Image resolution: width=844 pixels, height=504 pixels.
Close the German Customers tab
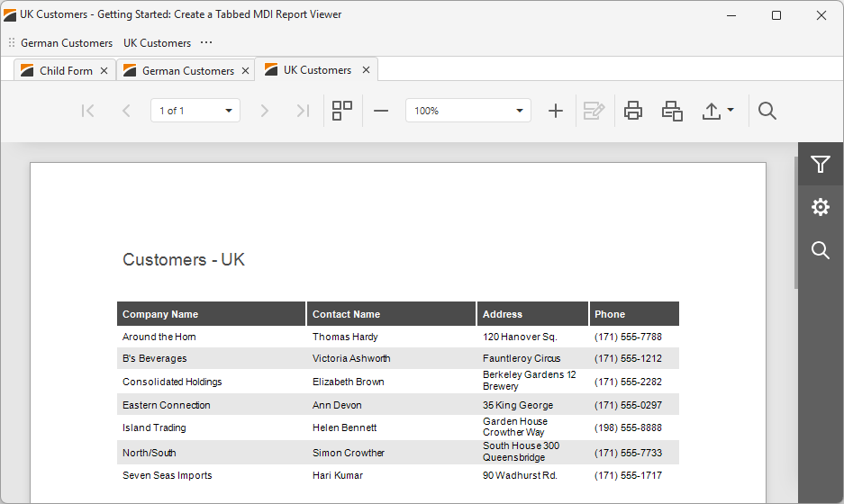point(245,70)
